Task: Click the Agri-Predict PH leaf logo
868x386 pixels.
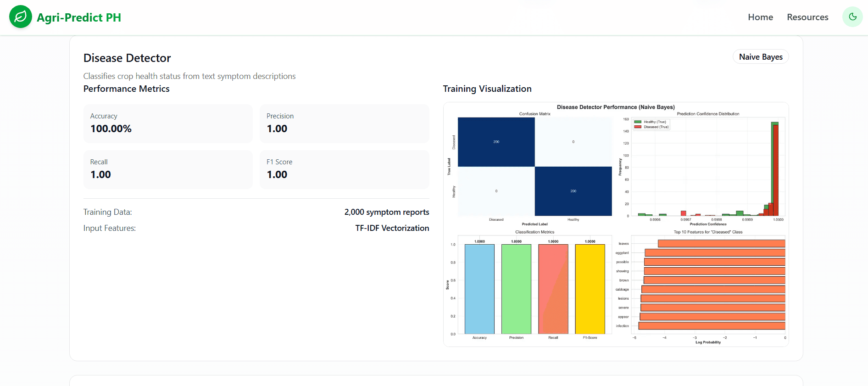Action: coord(21,17)
